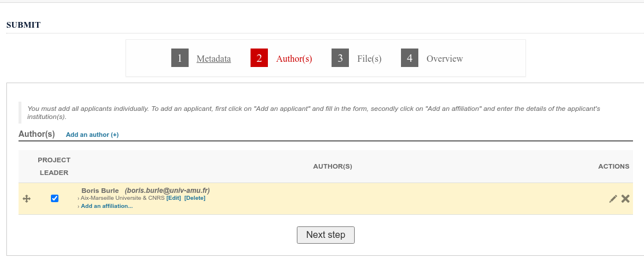
Task: Select the step 3 number box
Action: coord(340,58)
